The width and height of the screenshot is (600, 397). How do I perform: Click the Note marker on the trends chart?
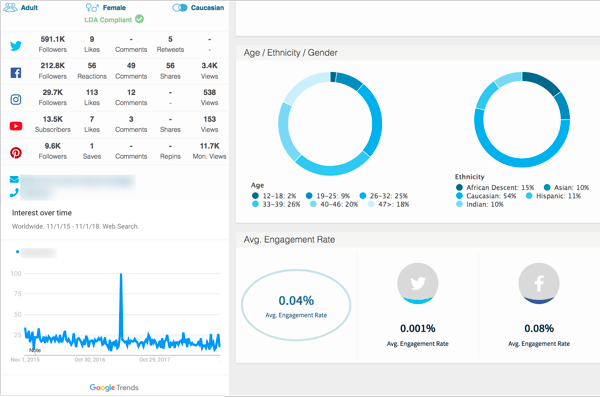click(35, 350)
